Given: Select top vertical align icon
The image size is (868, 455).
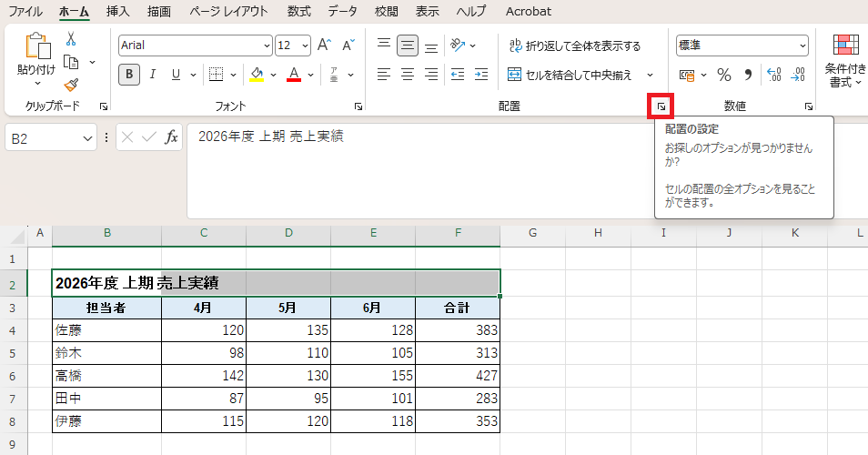Looking at the screenshot, I should coord(384,45).
